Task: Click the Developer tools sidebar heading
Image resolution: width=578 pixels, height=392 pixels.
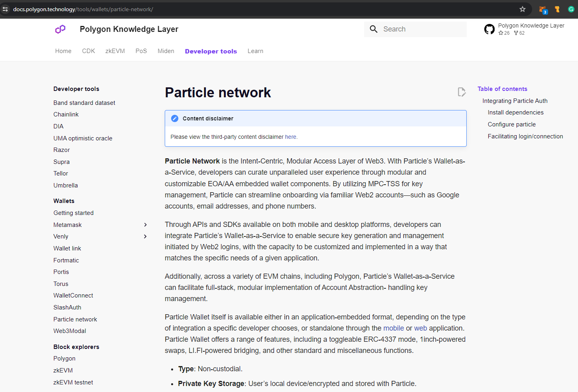Action: coord(76,89)
